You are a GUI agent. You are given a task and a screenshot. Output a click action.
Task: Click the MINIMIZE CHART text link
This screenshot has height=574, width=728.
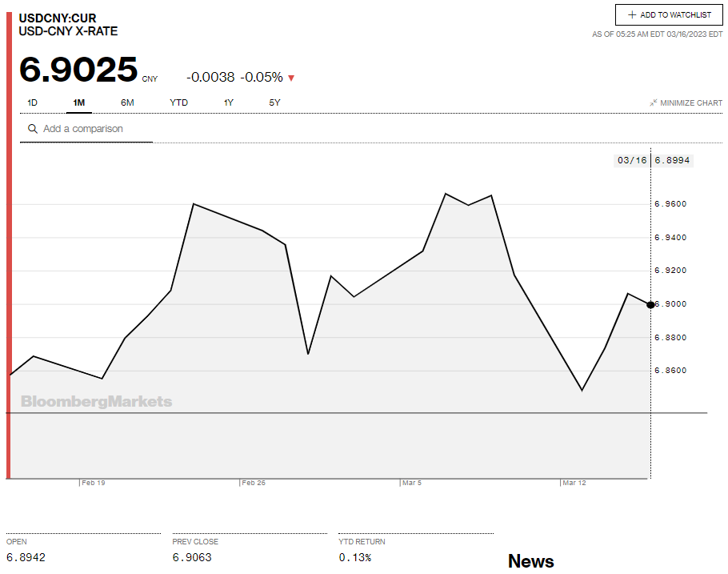click(690, 103)
